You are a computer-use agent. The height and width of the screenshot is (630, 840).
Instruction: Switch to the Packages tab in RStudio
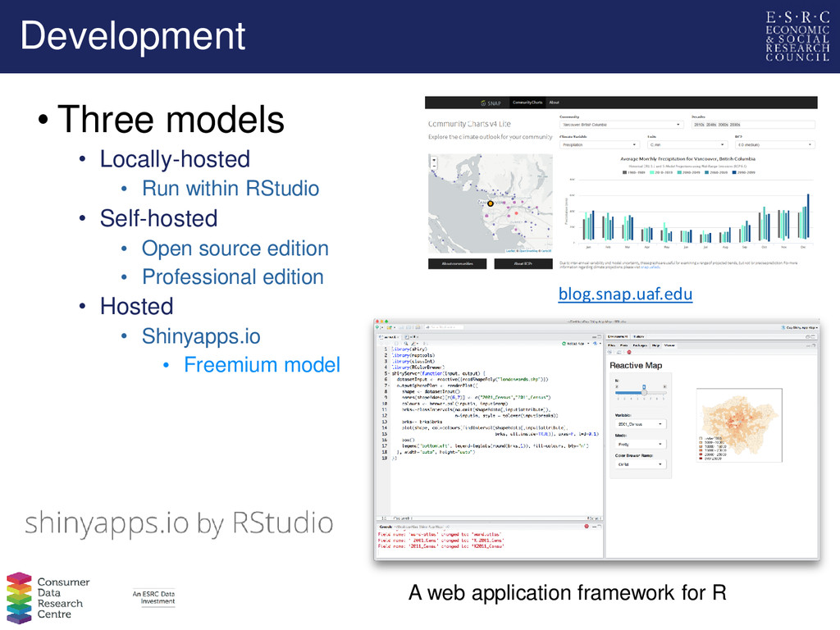(640, 345)
